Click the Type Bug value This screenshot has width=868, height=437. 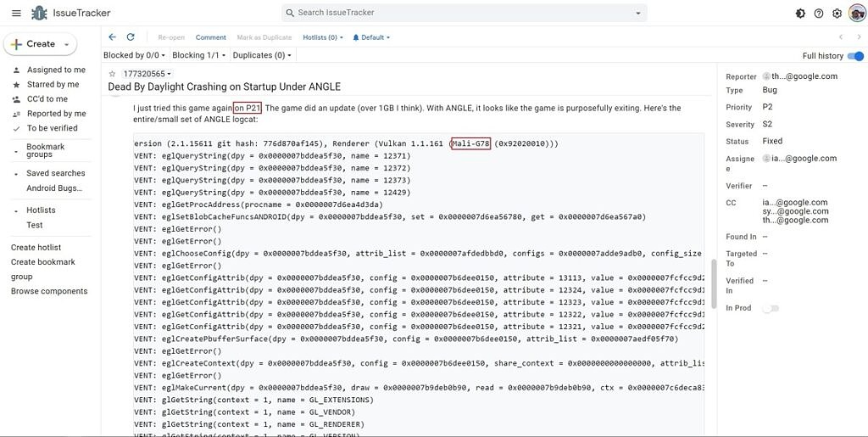[x=770, y=90]
